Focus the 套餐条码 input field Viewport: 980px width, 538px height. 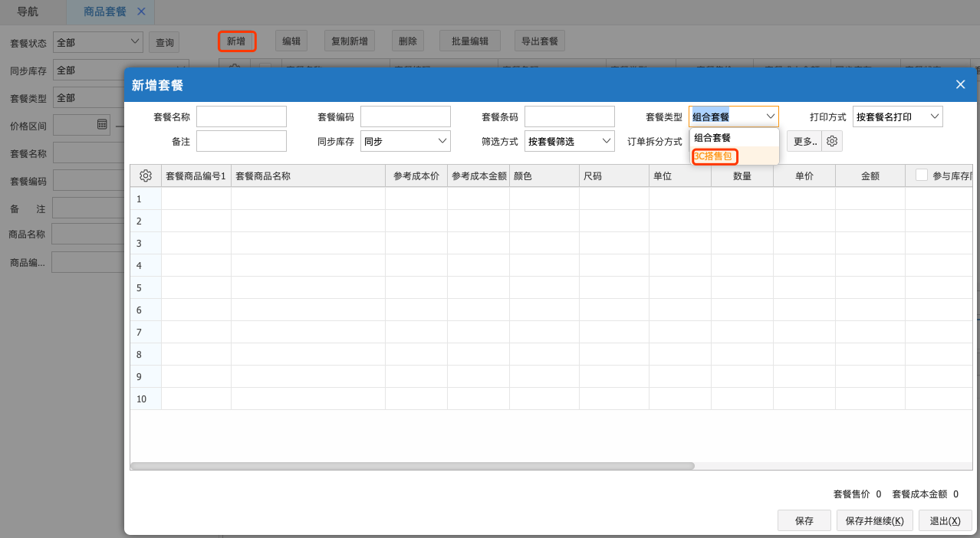(x=570, y=116)
